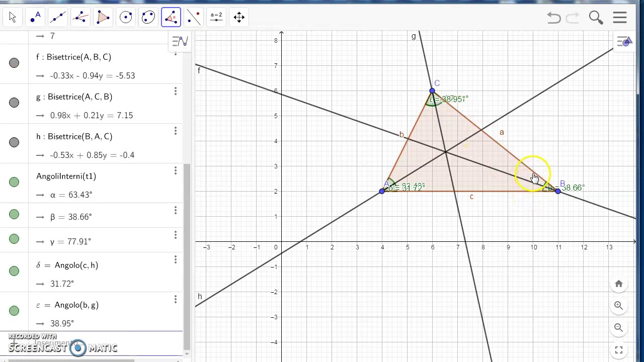Click point A on the graph
The height and width of the screenshot is (362, 644).
pyautogui.click(x=382, y=191)
